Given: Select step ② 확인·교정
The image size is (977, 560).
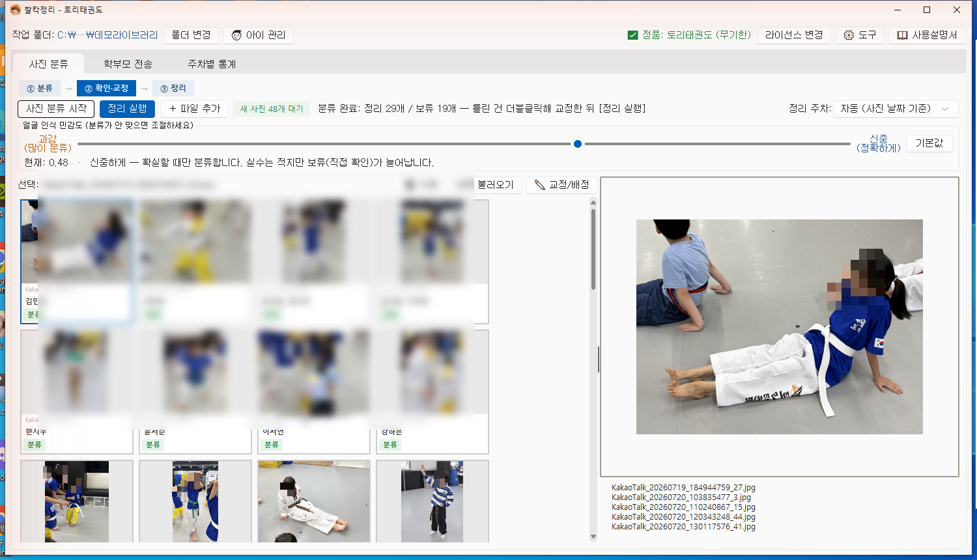Looking at the screenshot, I should point(106,89).
